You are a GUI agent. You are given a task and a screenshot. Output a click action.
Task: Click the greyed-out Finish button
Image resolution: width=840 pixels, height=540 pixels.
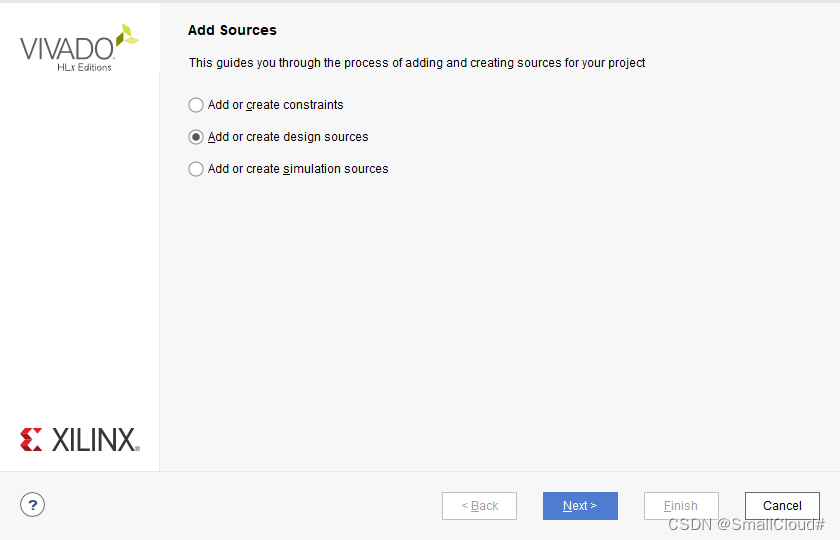click(x=681, y=506)
